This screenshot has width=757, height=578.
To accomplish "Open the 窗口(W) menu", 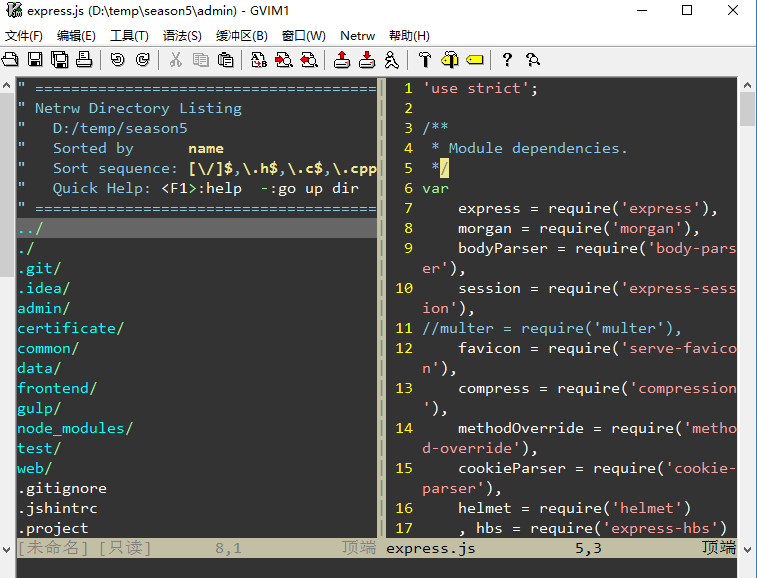I will (x=304, y=36).
